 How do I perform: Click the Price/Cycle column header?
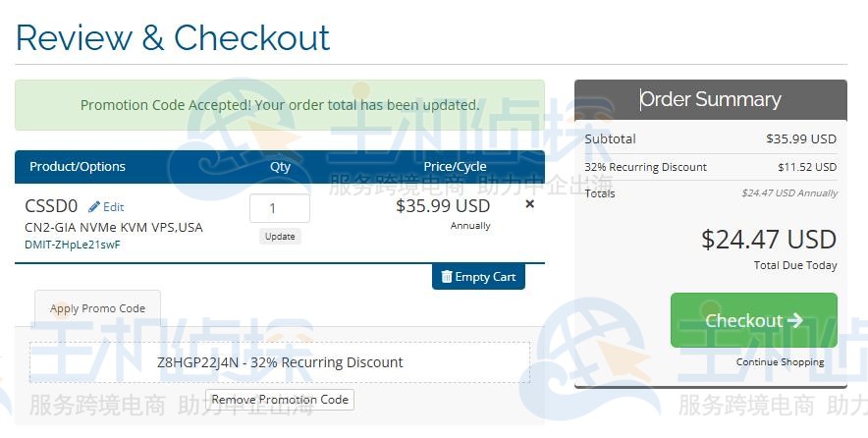point(455,167)
